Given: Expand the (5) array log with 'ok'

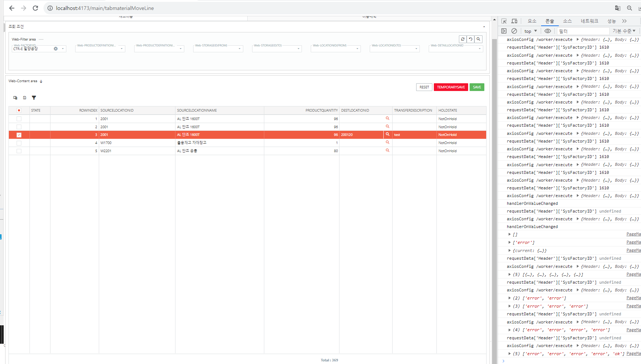Looking at the screenshot, I should [x=509, y=354].
